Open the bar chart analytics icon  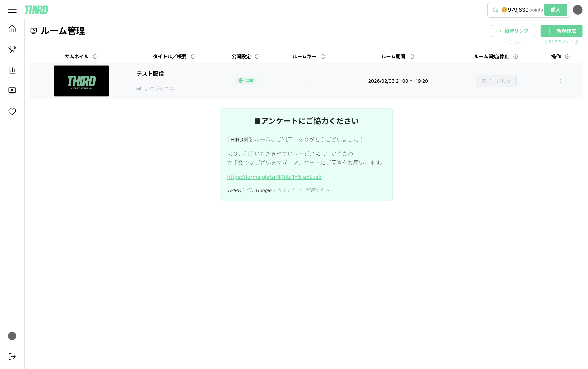tap(12, 70)
